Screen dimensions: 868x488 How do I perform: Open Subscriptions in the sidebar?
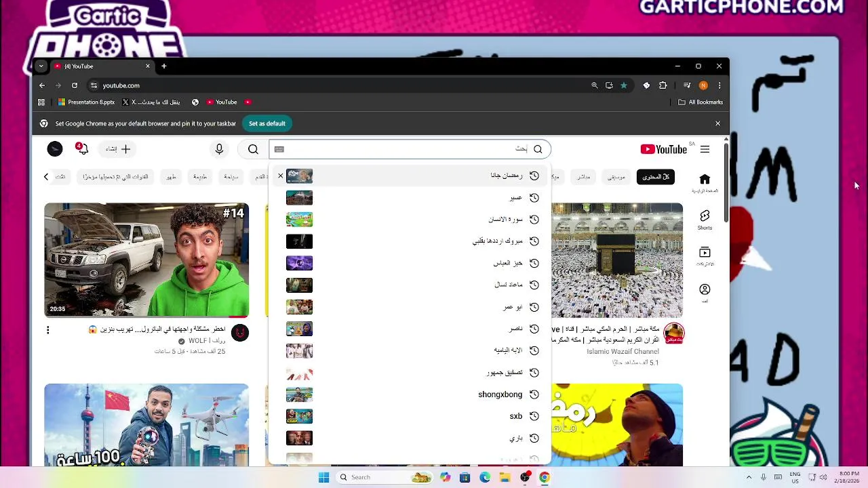pos(705,256)
